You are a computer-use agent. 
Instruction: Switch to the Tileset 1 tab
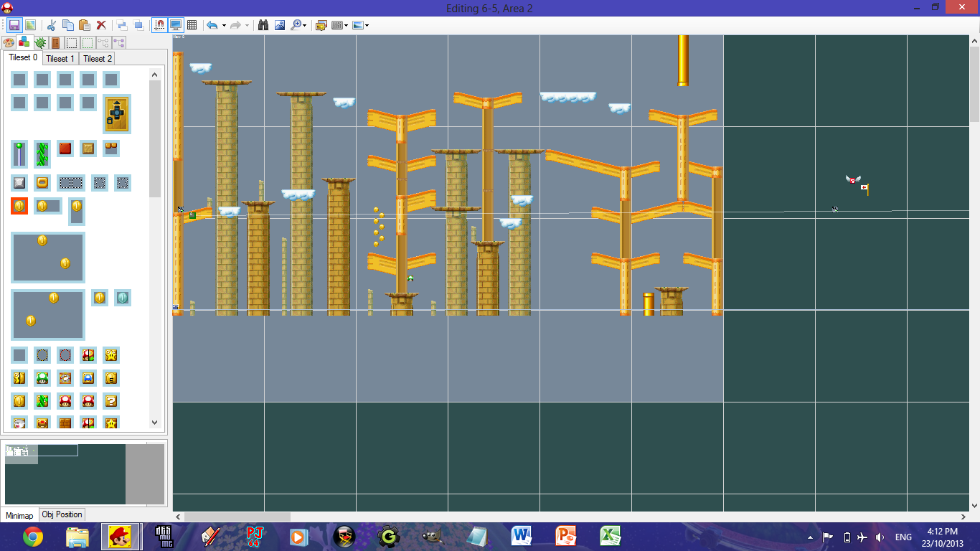[60, 59]
